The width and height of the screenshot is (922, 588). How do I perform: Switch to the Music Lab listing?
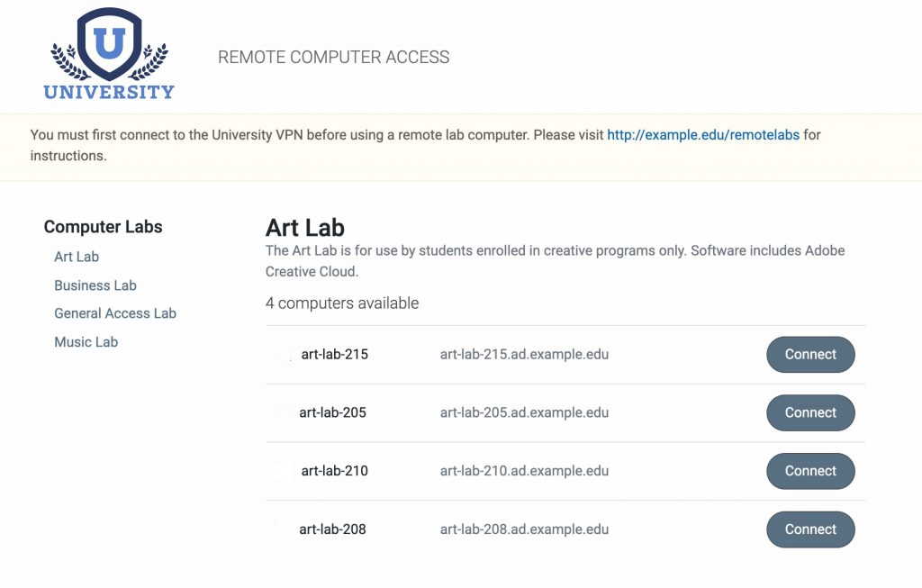click(86, 342)
